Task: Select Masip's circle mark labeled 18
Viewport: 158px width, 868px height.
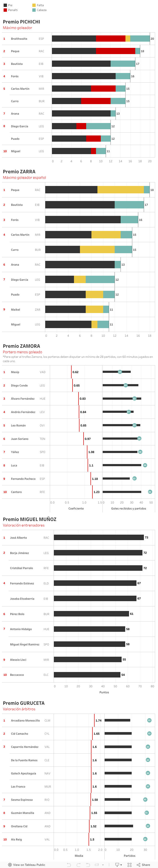Action: tap(120, 372)
